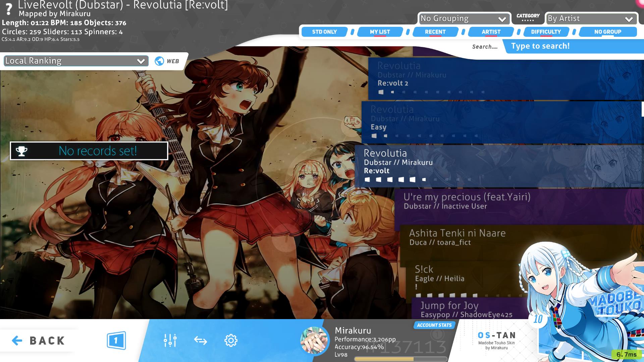Click the trophy icon in the records box
This screenshot has width=644, height=362.
pyautogui.click(x=22, y=151)
